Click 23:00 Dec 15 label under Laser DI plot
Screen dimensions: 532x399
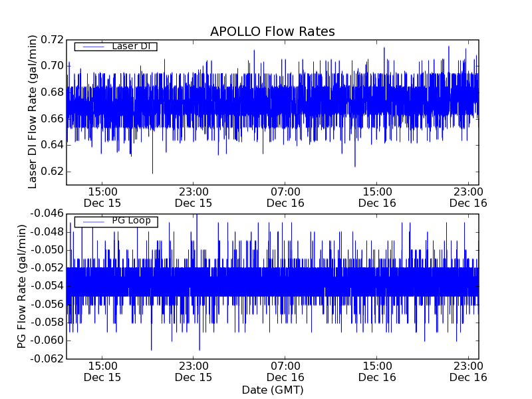click(194, 198)
